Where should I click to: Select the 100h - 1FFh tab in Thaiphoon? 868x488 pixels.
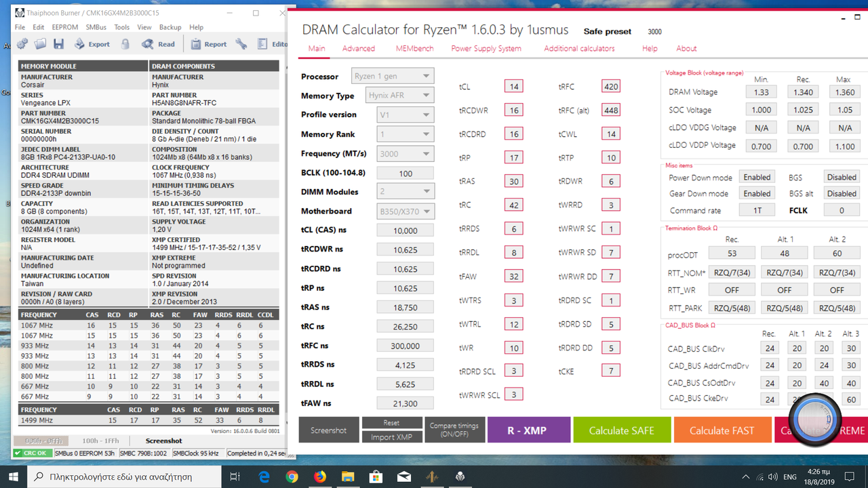point(100,441)
